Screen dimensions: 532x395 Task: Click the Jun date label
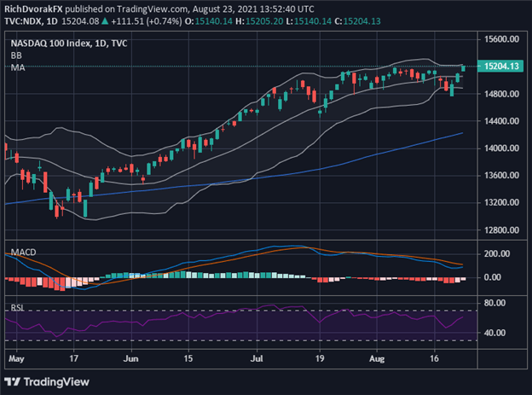point(131,358)
